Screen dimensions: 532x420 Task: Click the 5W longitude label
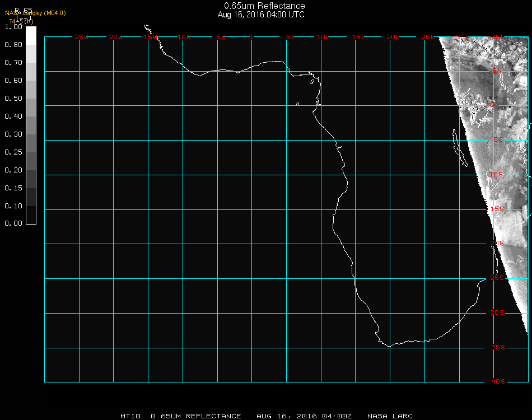pyautogui.click(x=221, y=37)
